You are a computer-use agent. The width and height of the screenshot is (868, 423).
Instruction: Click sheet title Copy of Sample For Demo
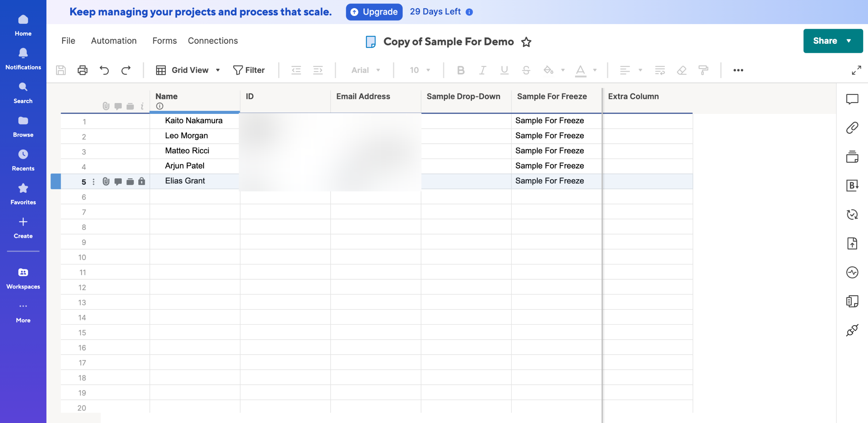pyautogui.click(x=449, y=41)
